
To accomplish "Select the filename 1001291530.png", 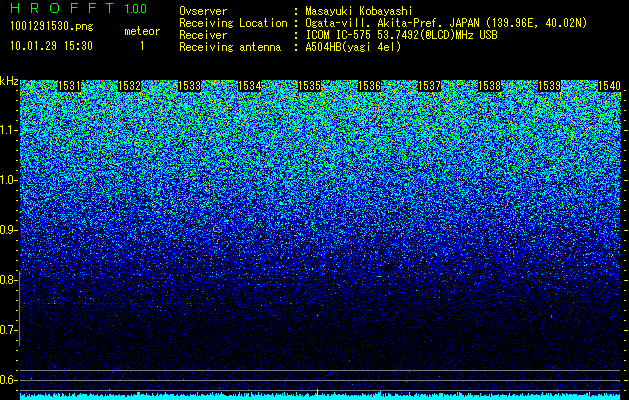I will (52, 27).
